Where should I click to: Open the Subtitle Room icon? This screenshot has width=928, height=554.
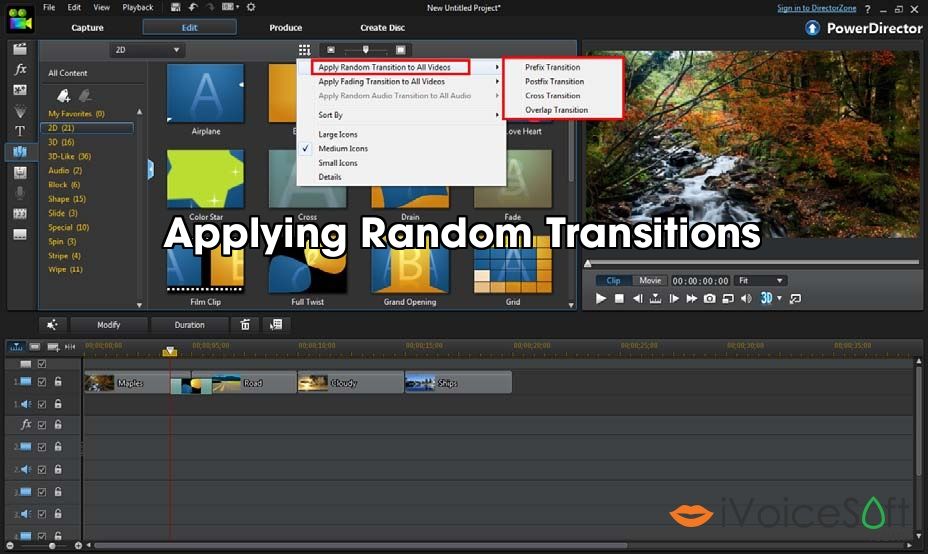tap(20, 234)
